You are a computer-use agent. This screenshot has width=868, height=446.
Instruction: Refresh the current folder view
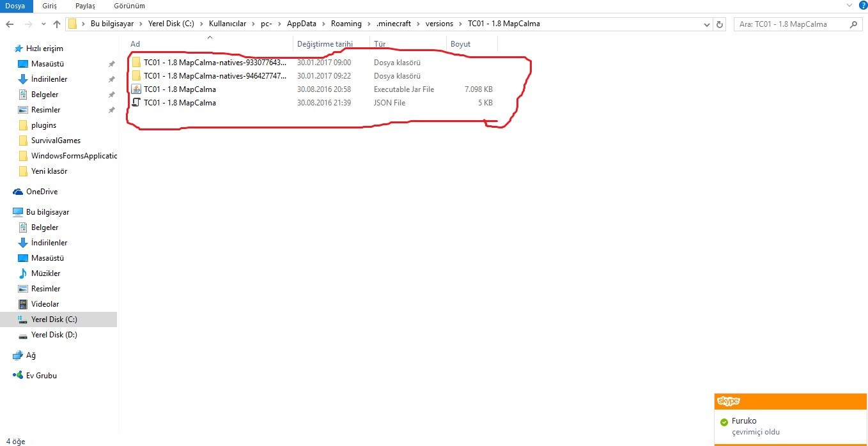pyautogui.click(x=720, y=24)
